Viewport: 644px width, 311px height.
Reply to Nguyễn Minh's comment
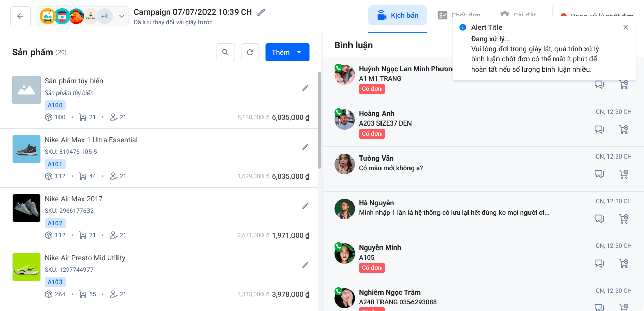(x=599, y=264)
